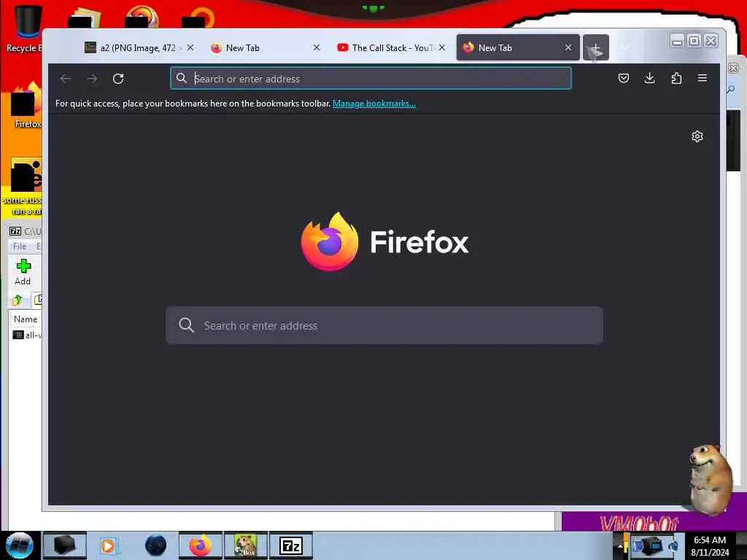
Task: Open Firefox from the taskbar
Action: [x=201, y=545]
